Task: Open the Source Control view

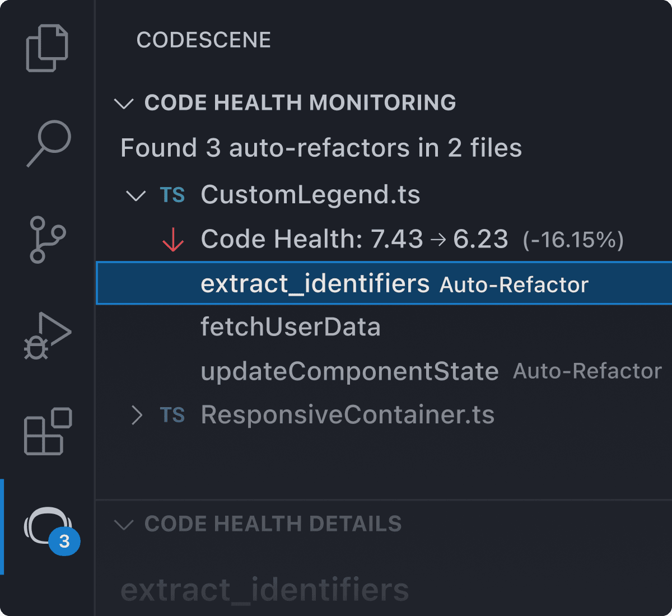Action: click(48, 241)
